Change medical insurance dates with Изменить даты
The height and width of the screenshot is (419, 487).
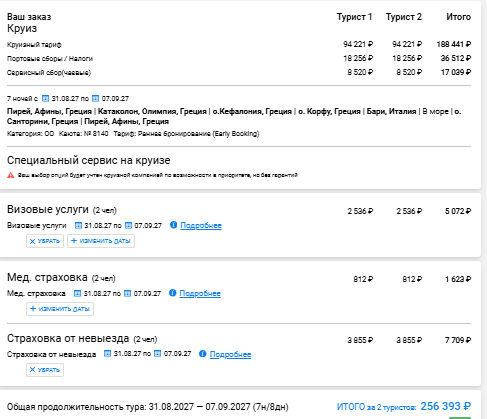pos(60,309)
